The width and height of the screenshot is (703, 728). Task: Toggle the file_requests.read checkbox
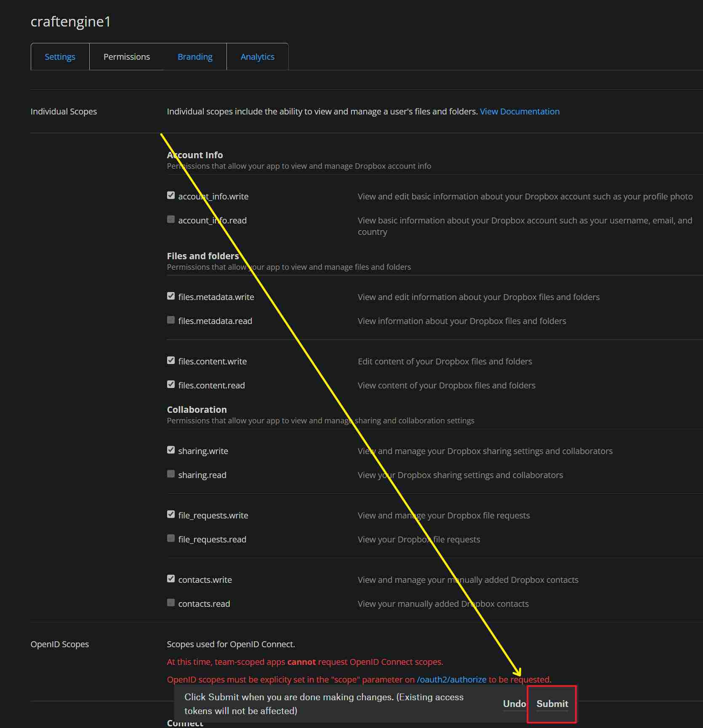pyautogui.click(x=171, y=538)
